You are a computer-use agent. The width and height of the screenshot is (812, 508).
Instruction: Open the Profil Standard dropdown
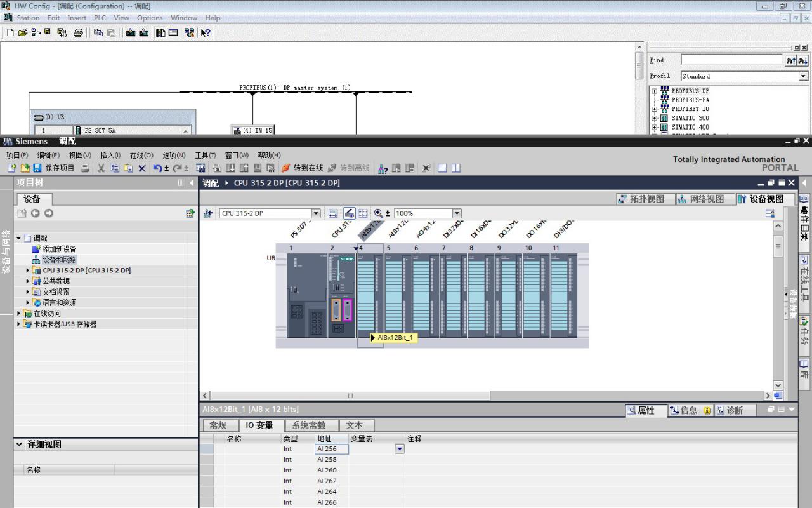[803, 76]
